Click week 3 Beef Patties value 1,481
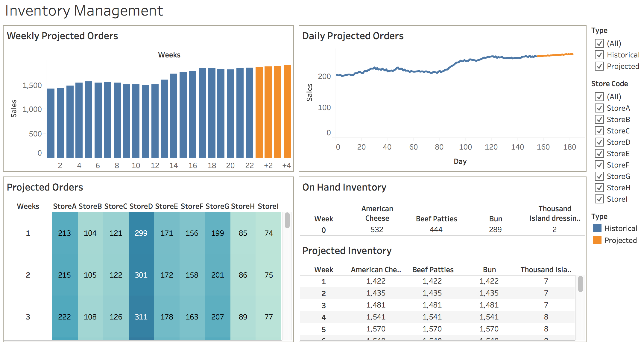 point(432,305)
